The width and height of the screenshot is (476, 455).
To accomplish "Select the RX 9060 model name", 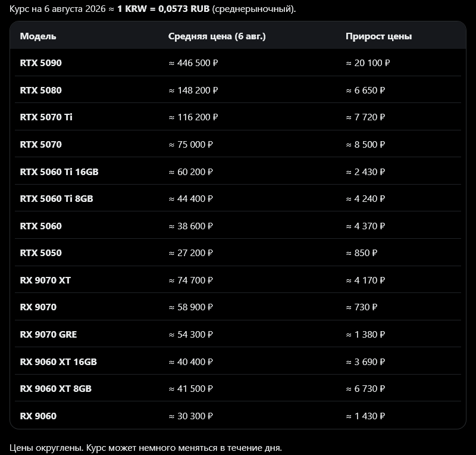I will click(38, 416).
